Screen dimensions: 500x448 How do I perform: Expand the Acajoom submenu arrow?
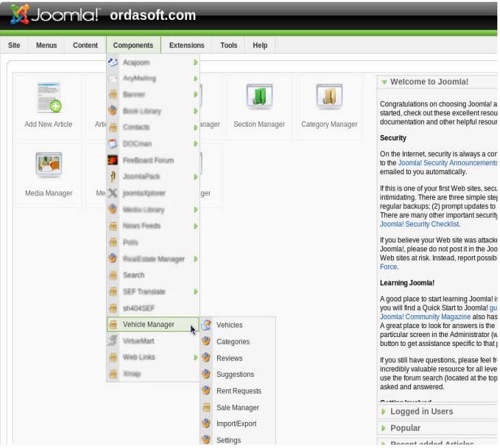point(195,62)
